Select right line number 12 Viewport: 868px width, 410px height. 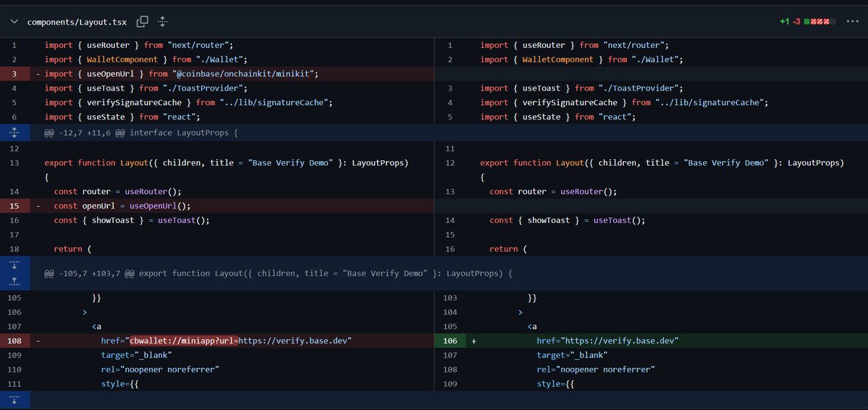[450, 162]
